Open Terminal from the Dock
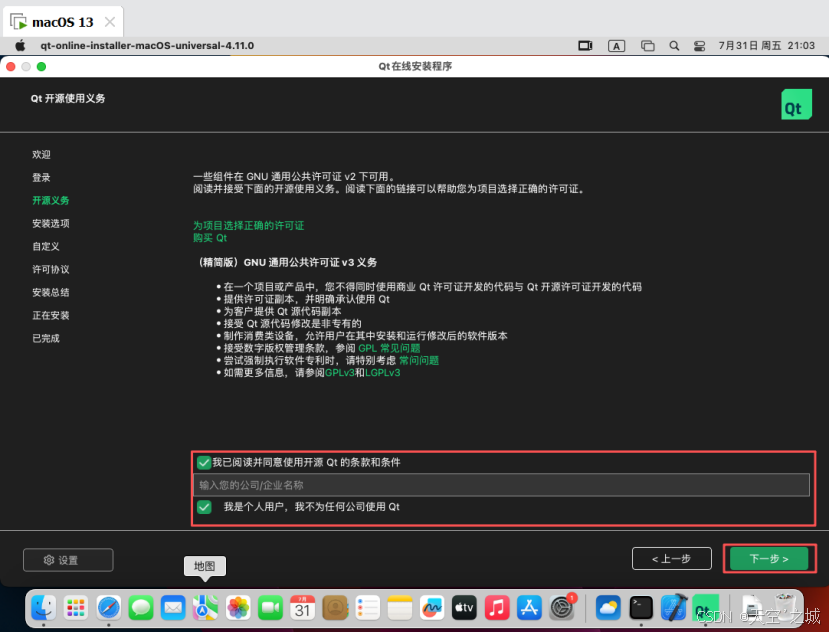The height and width of the screenshot is (633, 830). pos(641,608)
